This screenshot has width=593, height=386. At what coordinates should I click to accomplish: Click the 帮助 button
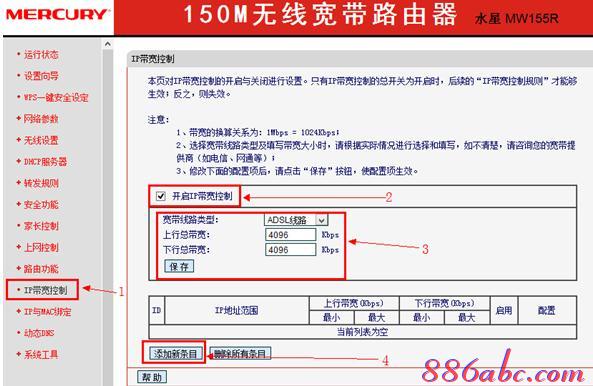pyautogui.click(x=152, y=377)
